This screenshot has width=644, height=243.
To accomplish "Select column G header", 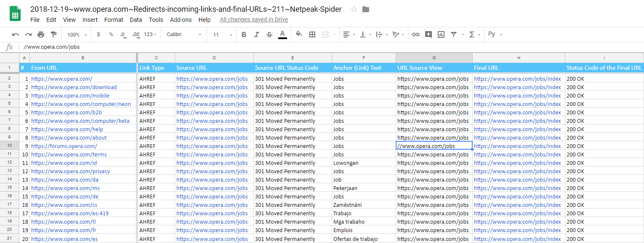I will [x=434, y=58].
